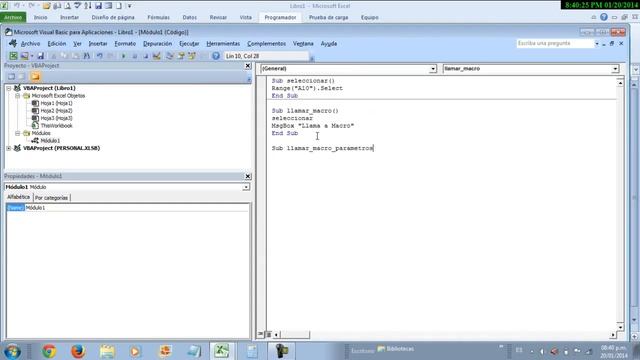Click the Bibliotecas taskbar toolbar link
Image resolution: width=640 pixels, height=360 pixels.
[x=396, y=349]
